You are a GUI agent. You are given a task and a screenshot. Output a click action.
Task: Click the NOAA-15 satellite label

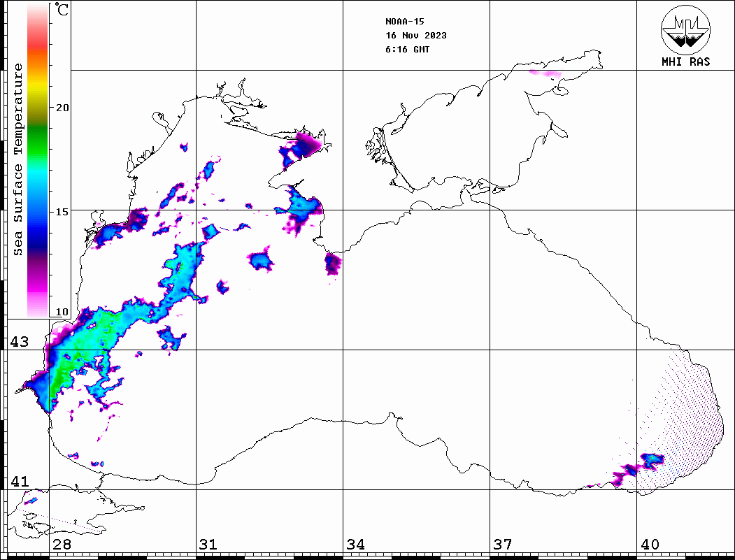click(x=404, y=22)
